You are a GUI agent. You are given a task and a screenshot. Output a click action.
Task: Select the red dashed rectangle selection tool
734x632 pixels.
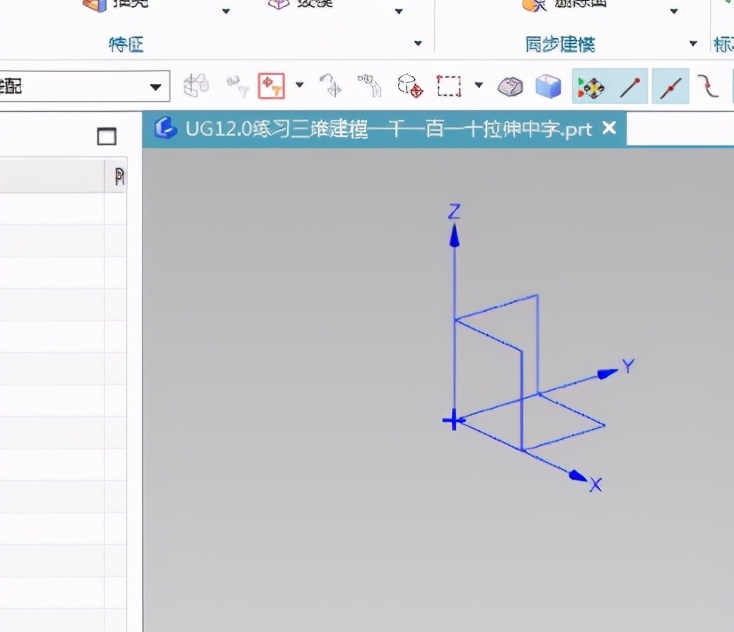tap(449, 86)
